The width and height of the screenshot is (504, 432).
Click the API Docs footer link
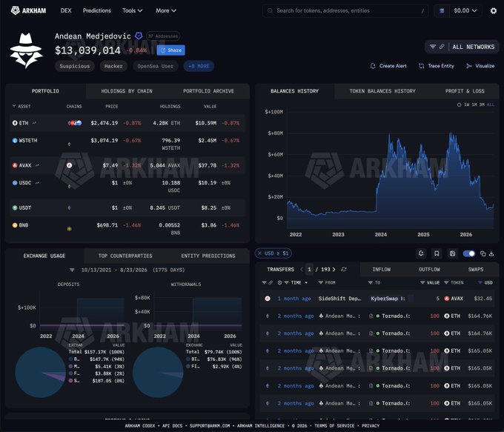pos(172,425)
